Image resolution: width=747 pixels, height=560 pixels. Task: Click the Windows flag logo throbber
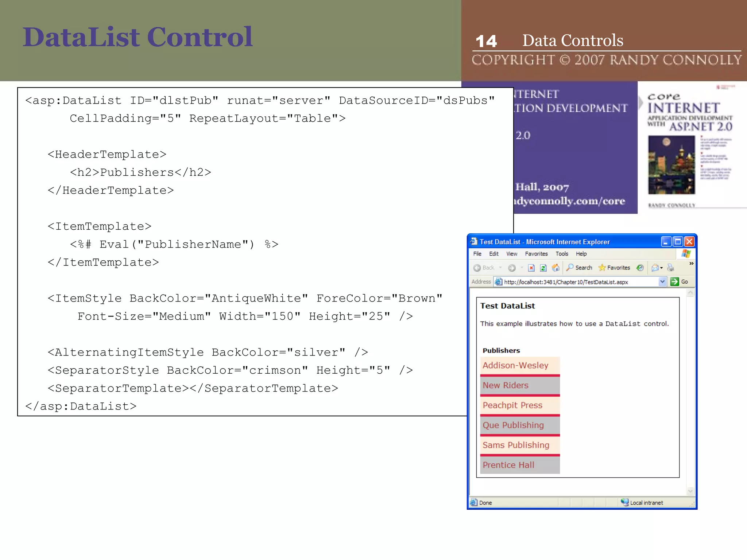(x=686, y=253)
